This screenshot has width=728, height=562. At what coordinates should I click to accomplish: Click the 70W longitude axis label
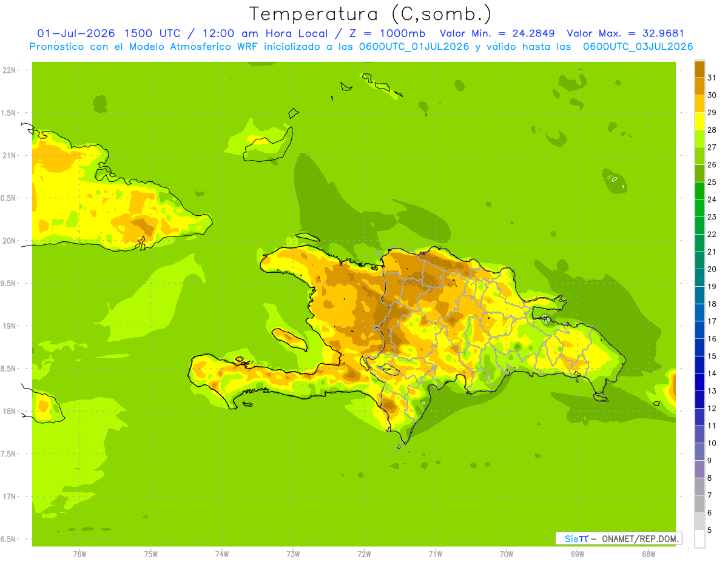click(x=507, y=554)
